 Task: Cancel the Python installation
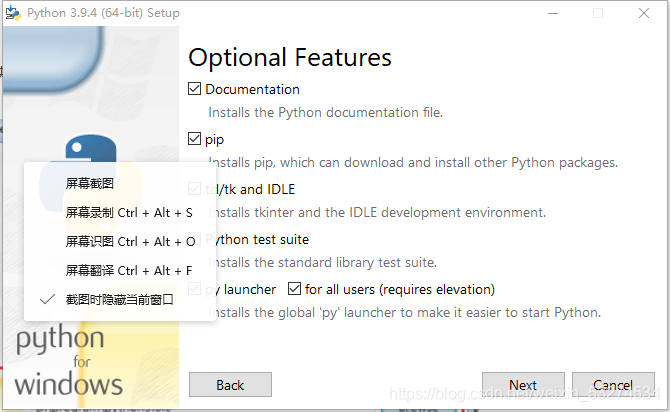click(613, 385)
